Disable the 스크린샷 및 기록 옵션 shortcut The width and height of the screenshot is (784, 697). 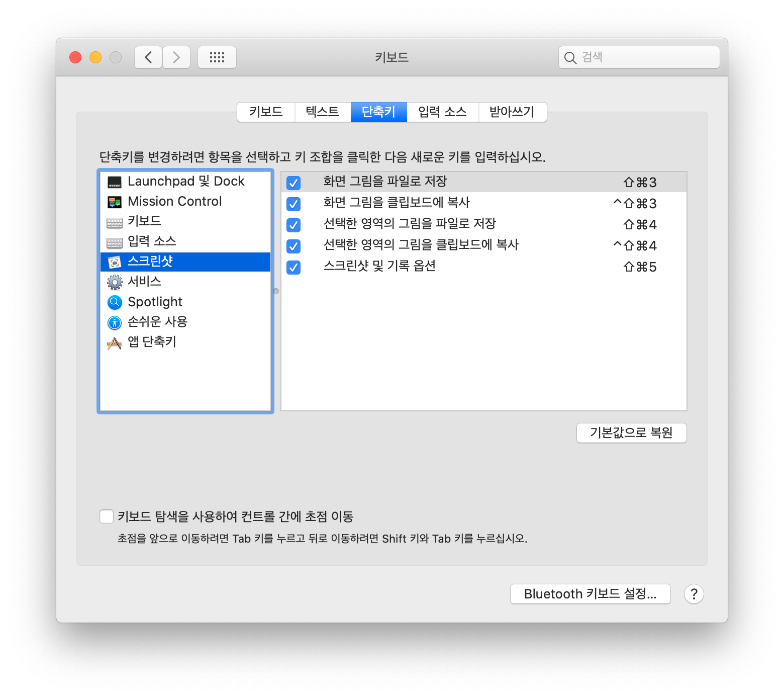(x=293, y=267)
